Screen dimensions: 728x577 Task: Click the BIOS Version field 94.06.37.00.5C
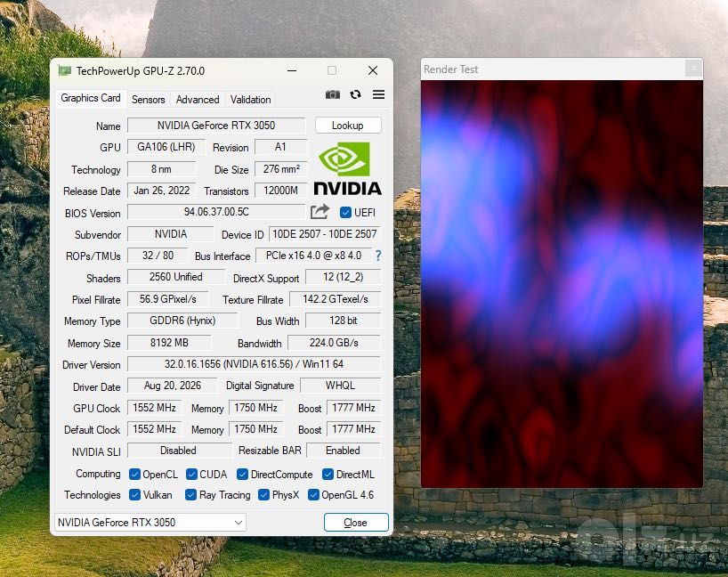point(216,212)
